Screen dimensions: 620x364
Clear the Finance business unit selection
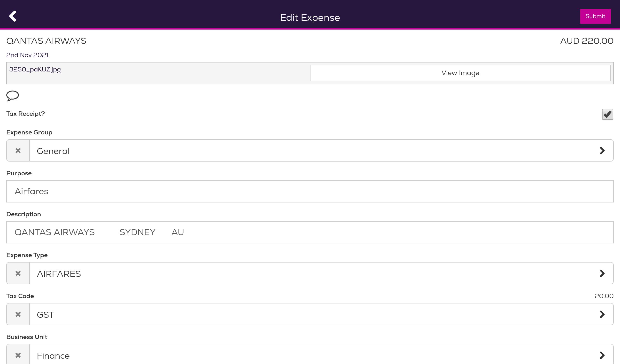point(18,355)
